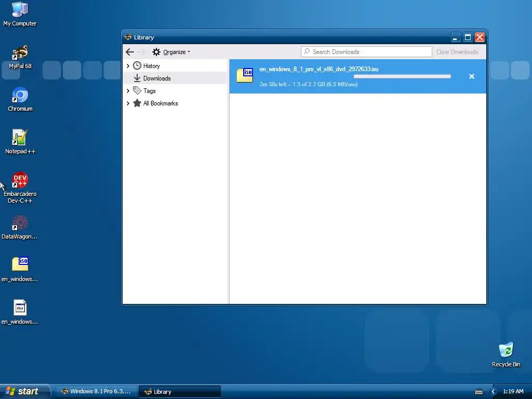Click Clear Downloads button
This screenshot has width=532, height=399.
[457, 52]
